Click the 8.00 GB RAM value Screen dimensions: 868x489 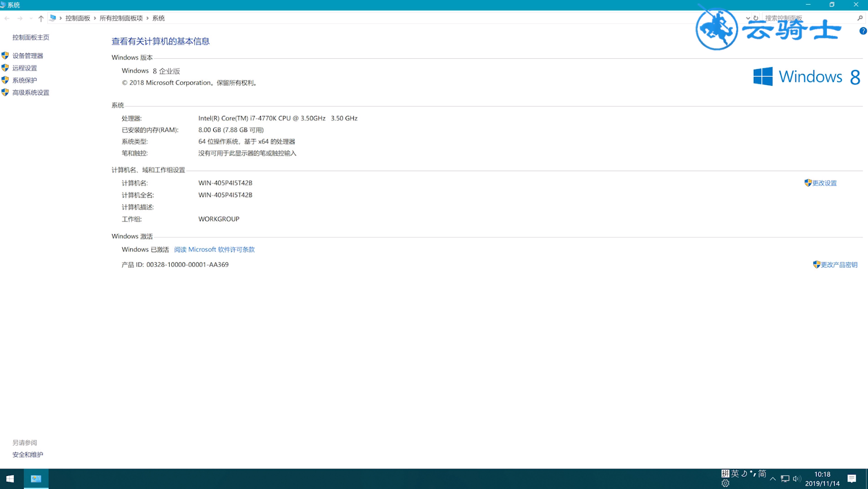(x=231, y=130)
